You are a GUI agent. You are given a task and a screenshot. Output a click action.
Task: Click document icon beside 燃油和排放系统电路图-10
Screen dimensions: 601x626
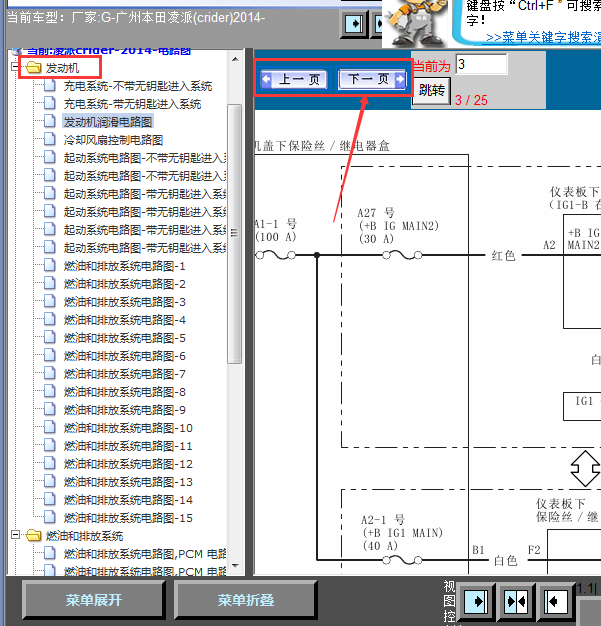point(50,427)
